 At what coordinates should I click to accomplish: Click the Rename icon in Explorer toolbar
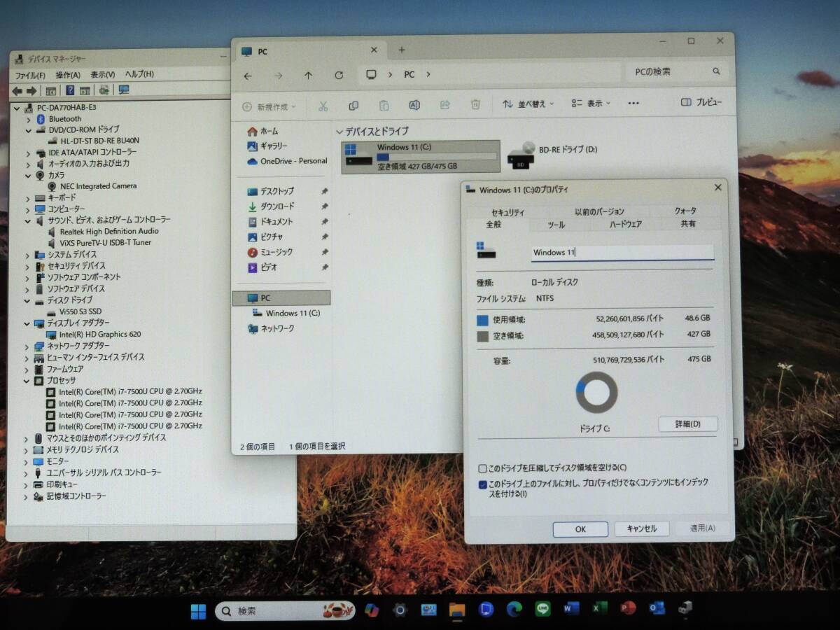[x=414, y=105]
